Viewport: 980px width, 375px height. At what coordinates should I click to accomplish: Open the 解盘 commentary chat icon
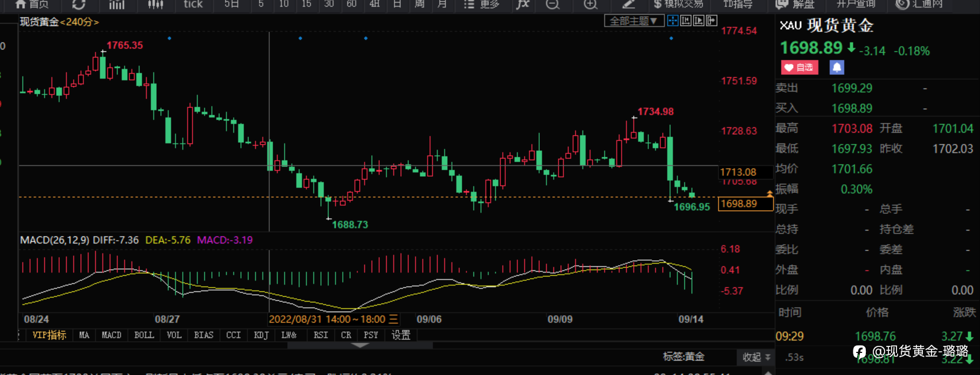click(795, 4)
